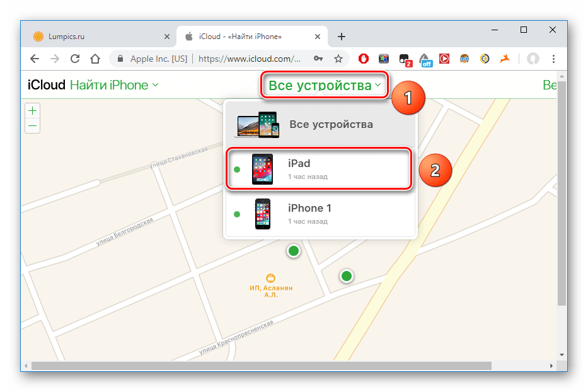
Task: Close the iCloud Найти iPhone tab
Action: 317,37
